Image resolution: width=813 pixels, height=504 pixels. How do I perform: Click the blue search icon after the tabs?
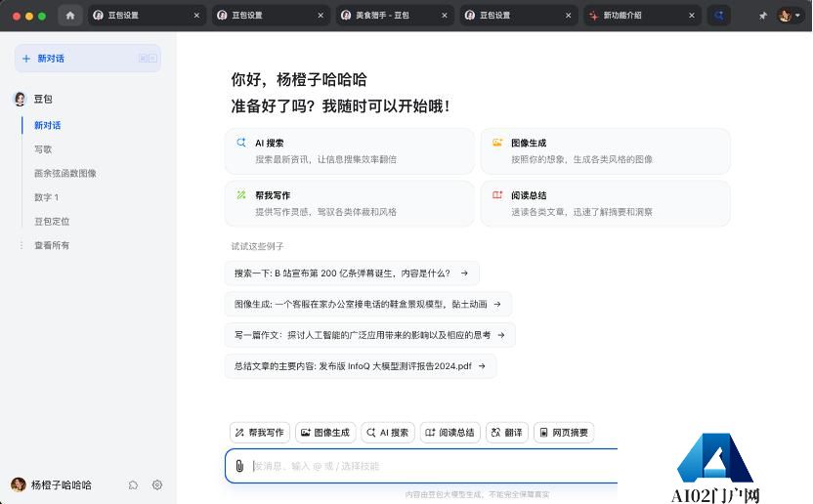coord(718,16)
